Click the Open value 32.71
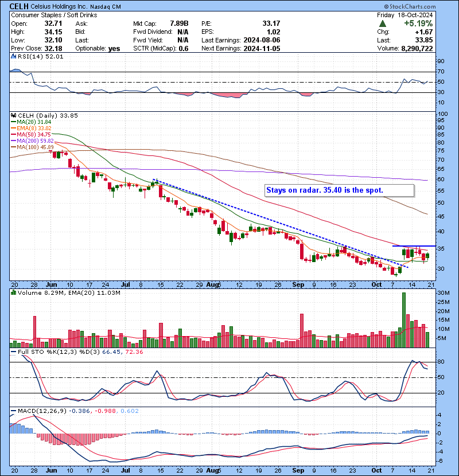Image resolution: width=459 pixels, height=476 pixels. (53, 24)
